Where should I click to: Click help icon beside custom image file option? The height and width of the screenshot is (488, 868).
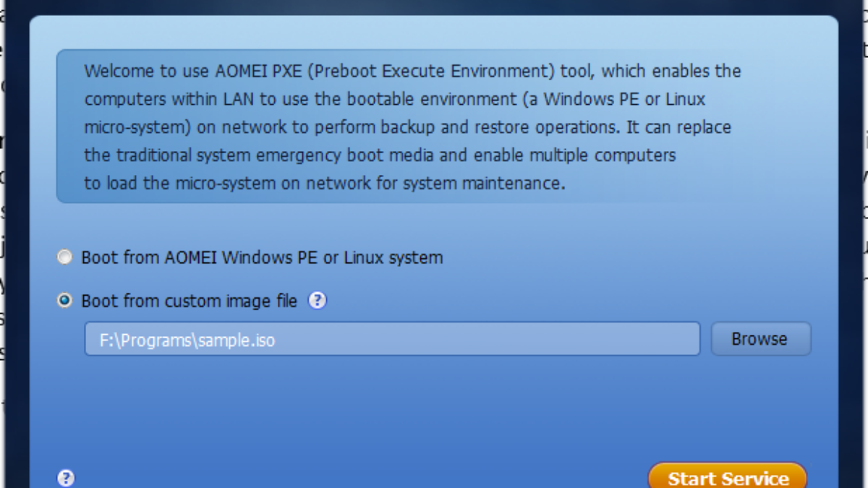coord(318,301)
